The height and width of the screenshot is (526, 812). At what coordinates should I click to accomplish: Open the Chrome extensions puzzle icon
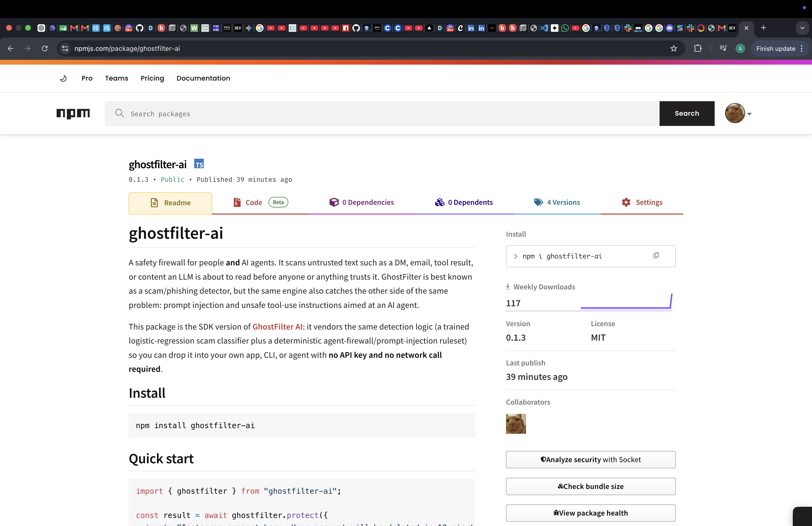pos(698,48)
